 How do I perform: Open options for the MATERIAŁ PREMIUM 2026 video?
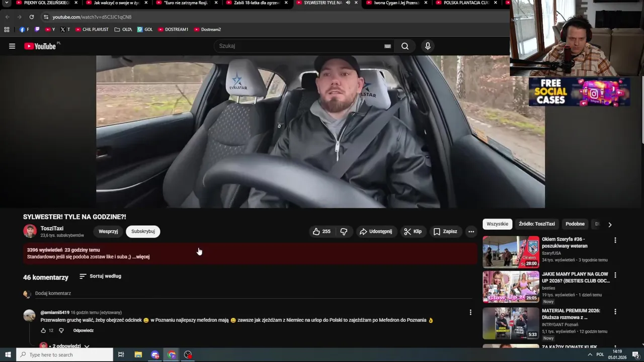615,312
